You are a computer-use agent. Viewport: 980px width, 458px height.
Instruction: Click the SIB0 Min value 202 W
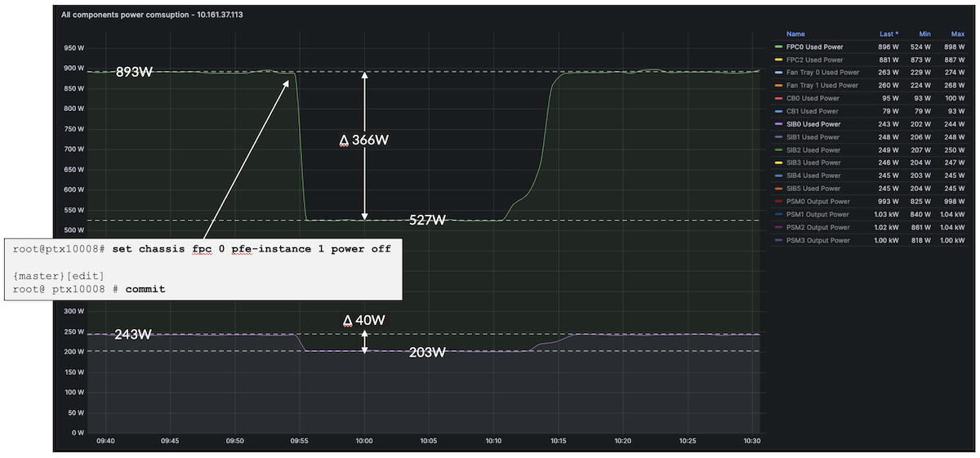[x=922, y=124]
